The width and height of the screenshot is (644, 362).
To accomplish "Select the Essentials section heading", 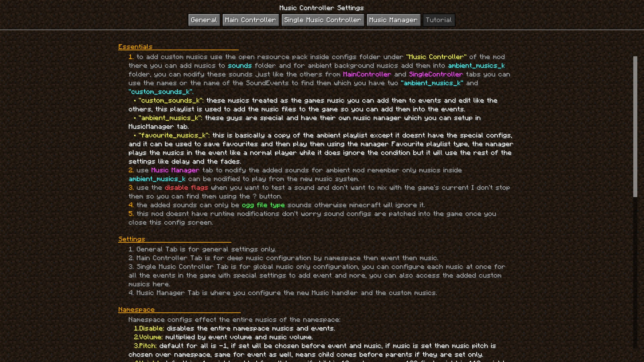I will click(x=135, y=47).
